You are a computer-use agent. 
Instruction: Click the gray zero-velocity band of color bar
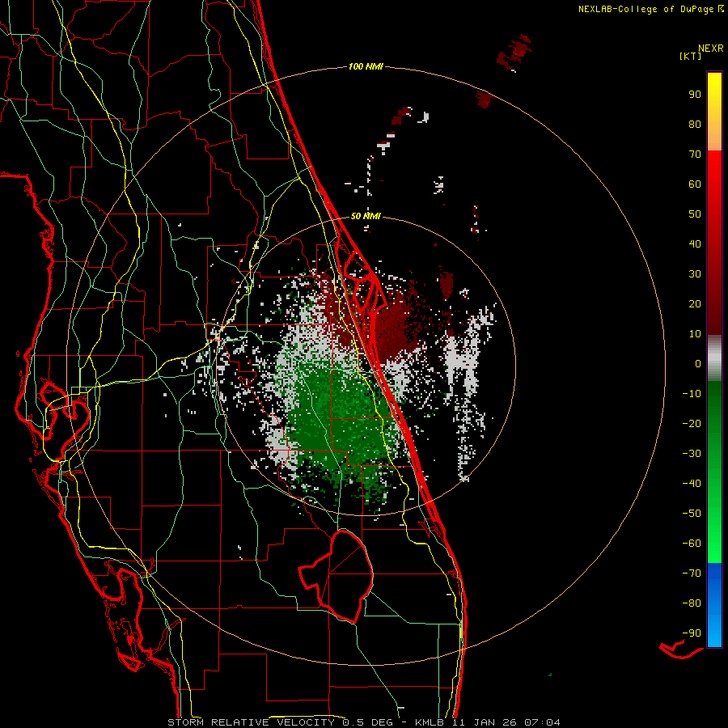(714, 358)
